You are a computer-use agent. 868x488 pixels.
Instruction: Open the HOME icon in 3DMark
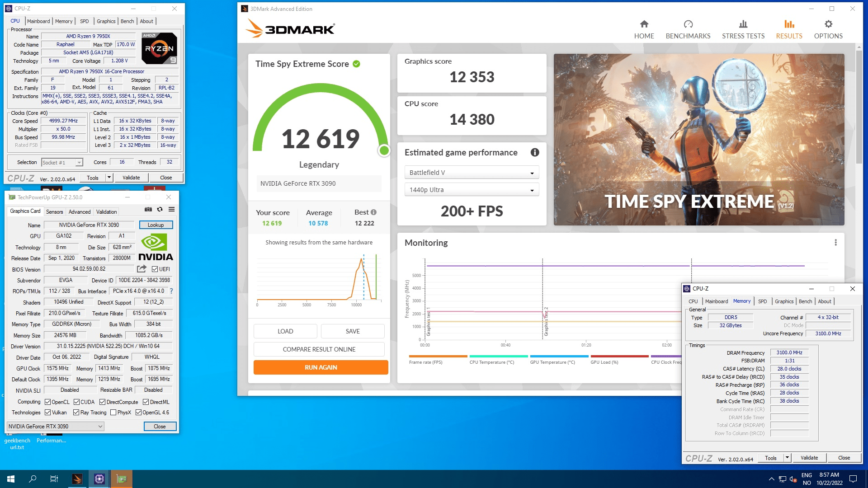(644, 24)
